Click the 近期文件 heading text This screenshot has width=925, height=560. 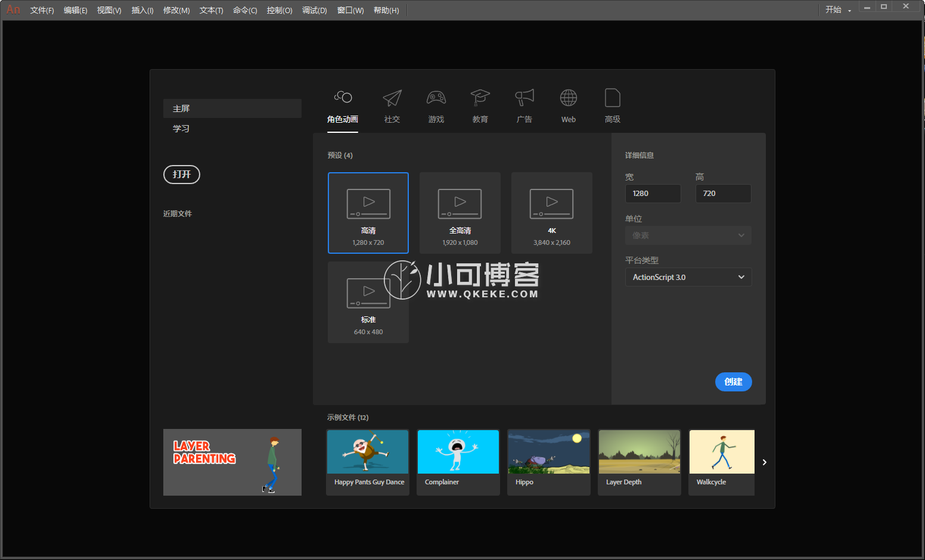(x=178, y=213)
